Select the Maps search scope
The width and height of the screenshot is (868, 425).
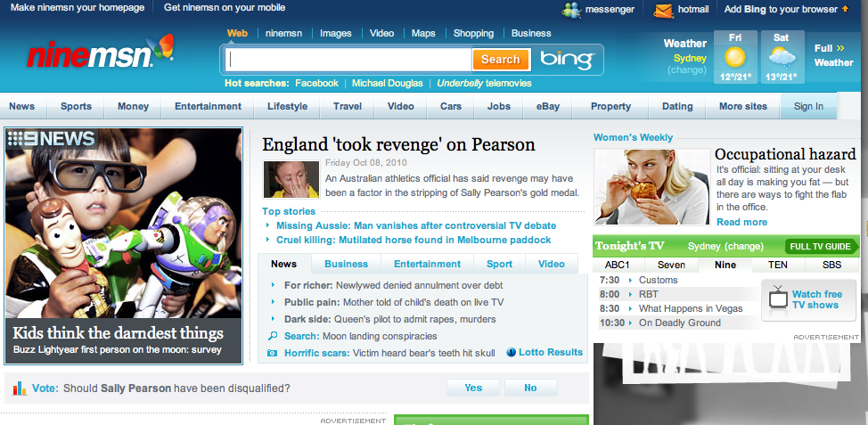[423, 33]
